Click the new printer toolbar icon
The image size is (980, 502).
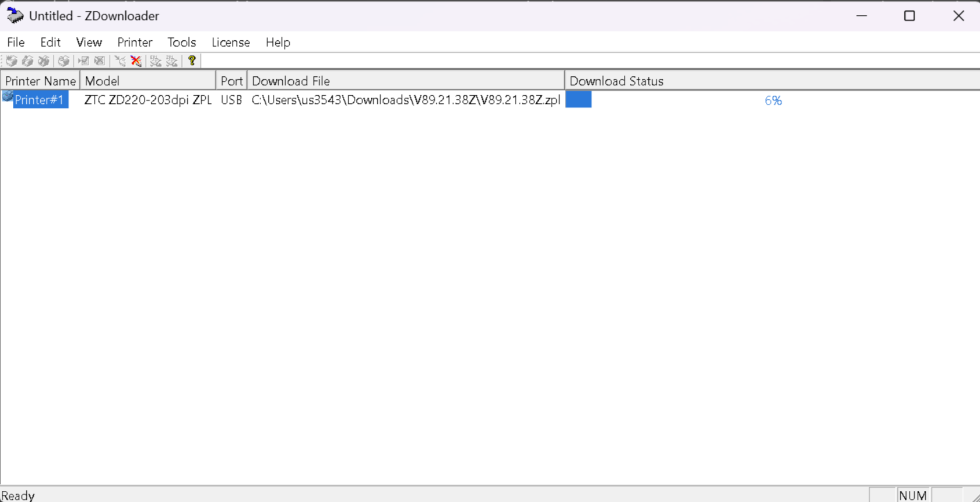(x=11, y=61)
